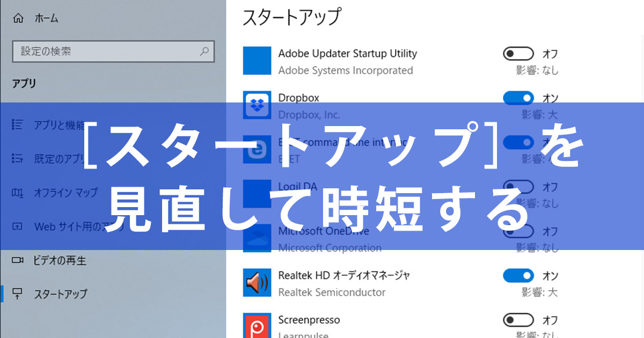Click the "Adobe Systems Incorporated" publisher text
This screenshot has height=338, width=644.
(x=346, y=71)
